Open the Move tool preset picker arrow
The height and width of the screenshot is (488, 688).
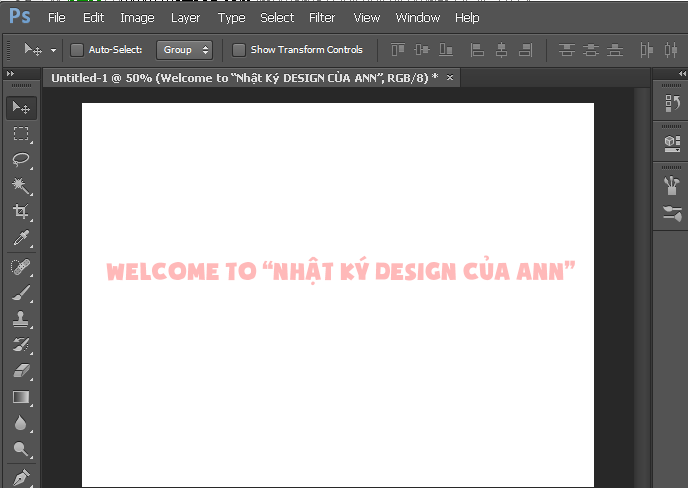(x=52, y=50)
